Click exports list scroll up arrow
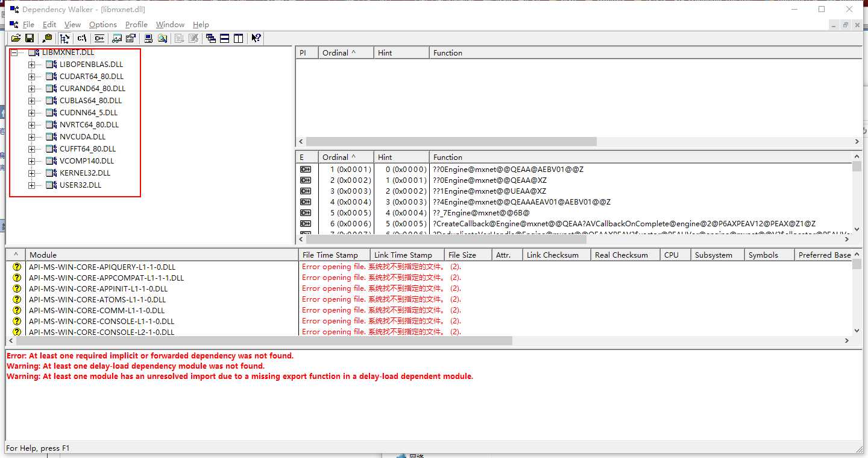 click(x=857, y=157)
